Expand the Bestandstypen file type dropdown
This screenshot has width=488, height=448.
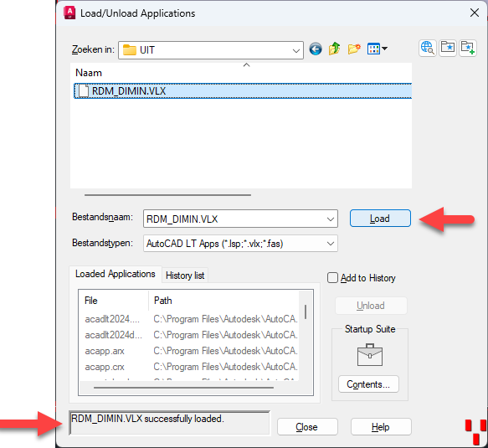(x=331, y=244)
